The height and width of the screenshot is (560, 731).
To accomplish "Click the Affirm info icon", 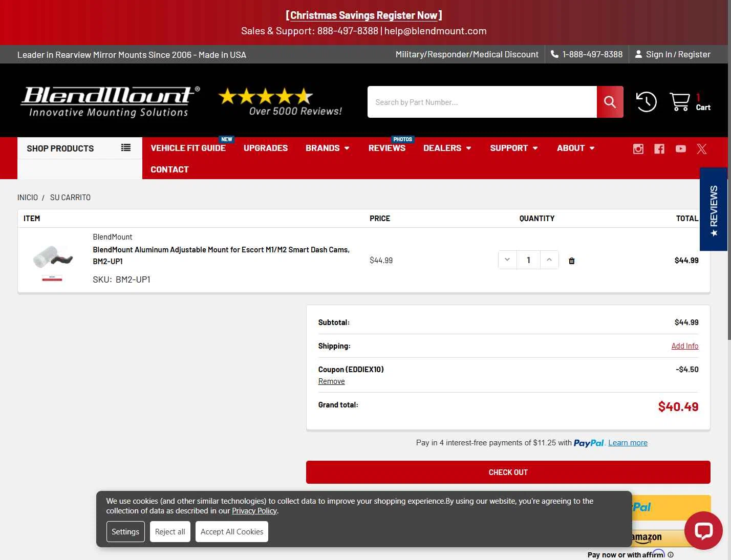I will [x=671, y=555].
